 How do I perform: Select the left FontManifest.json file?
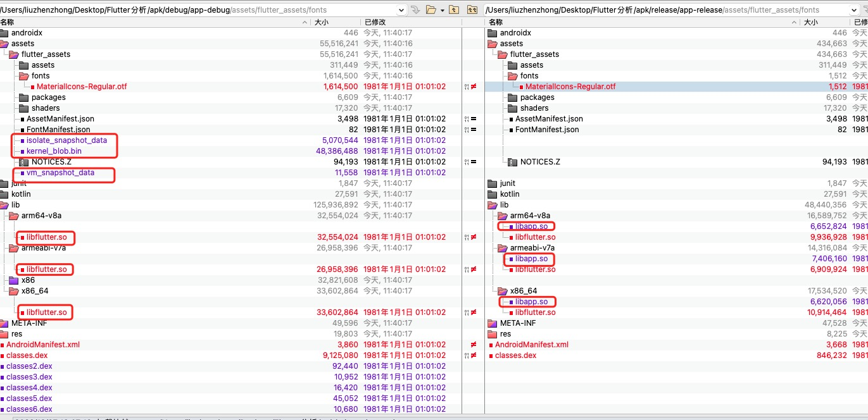click(58, 130)
